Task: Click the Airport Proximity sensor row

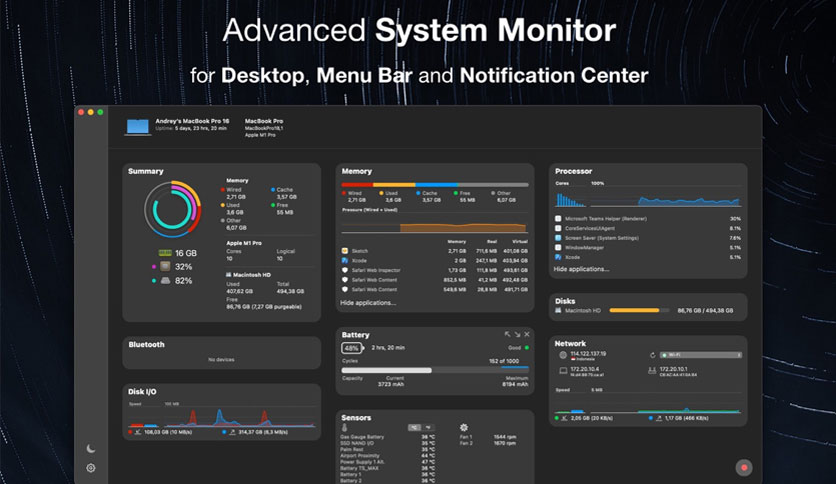Action: tap(388, 456)
